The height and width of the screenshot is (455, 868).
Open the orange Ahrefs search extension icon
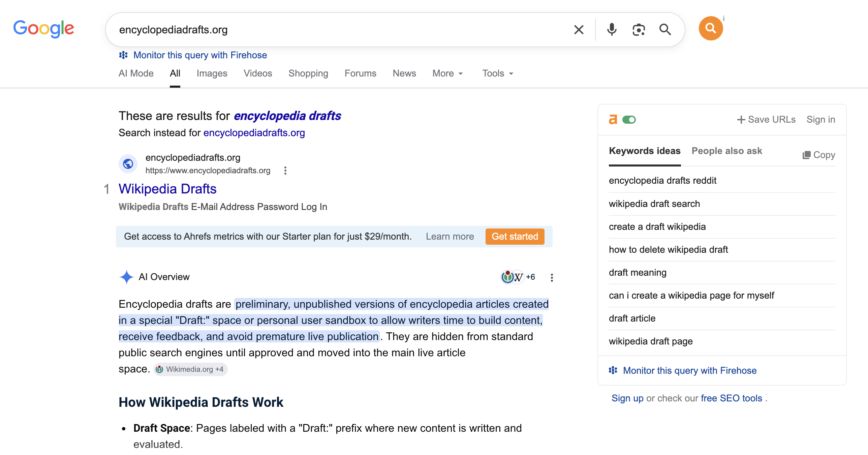pos(711,28)
